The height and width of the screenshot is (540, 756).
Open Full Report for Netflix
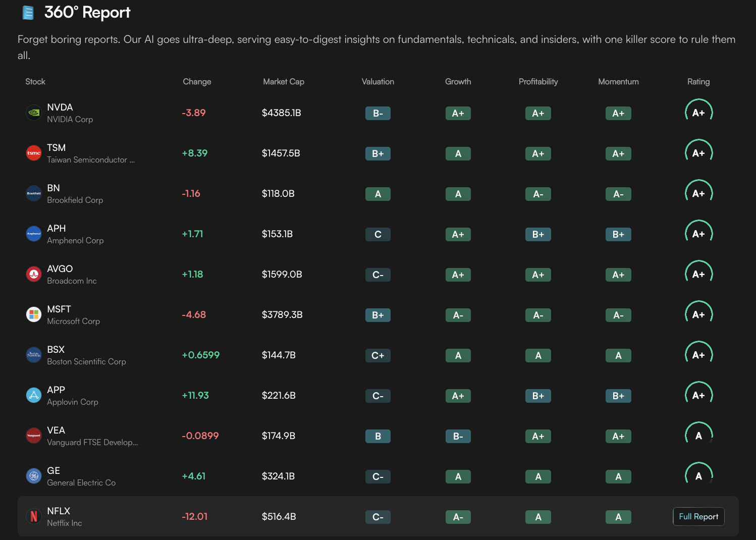(x=698, y=516)
